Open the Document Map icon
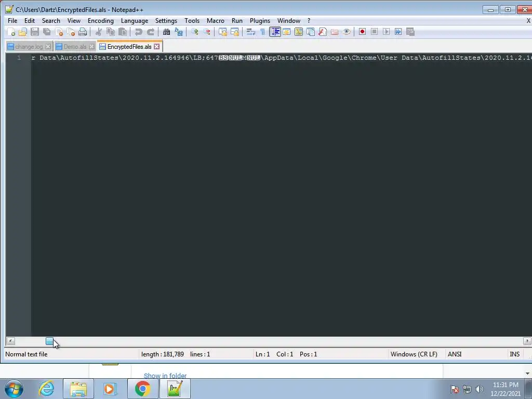 pos(299,32)
